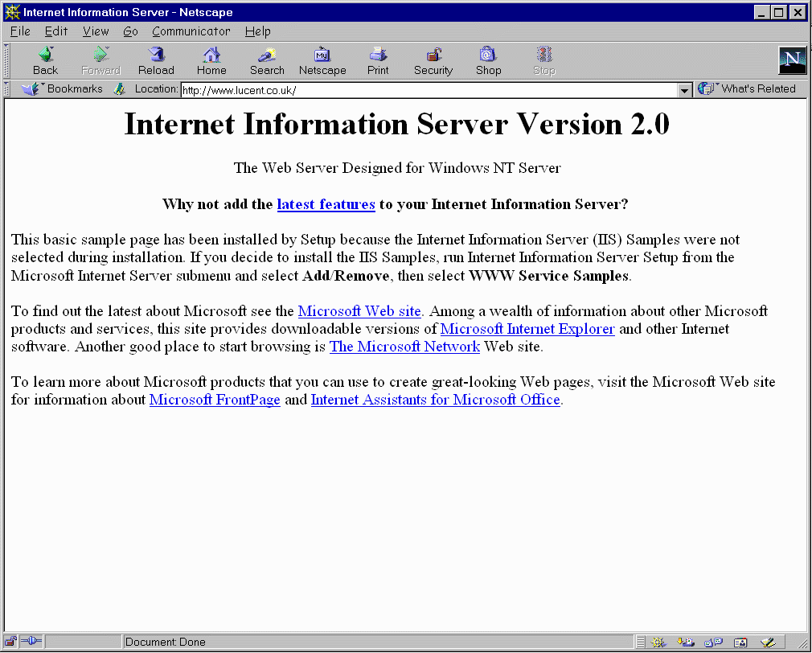Open the Go menu

point(130,31)
